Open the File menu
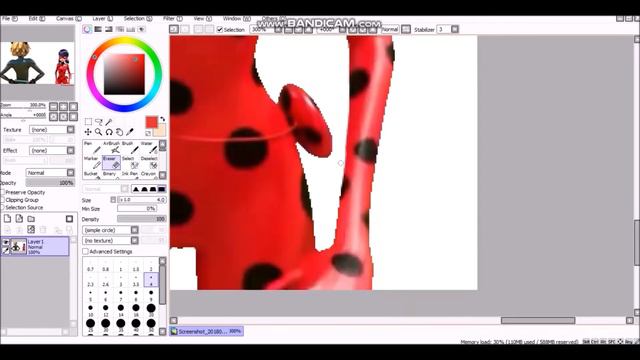The width and height of the screenshot is (640, 360). point(9,19)
